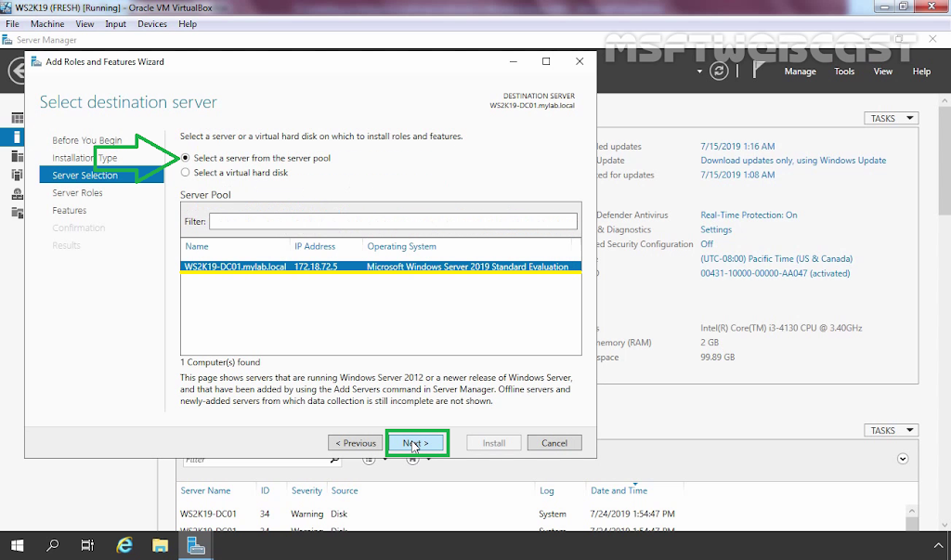Click the greyed-out Install button
Viewport: 951px width, 560px height.
point(494,443)
